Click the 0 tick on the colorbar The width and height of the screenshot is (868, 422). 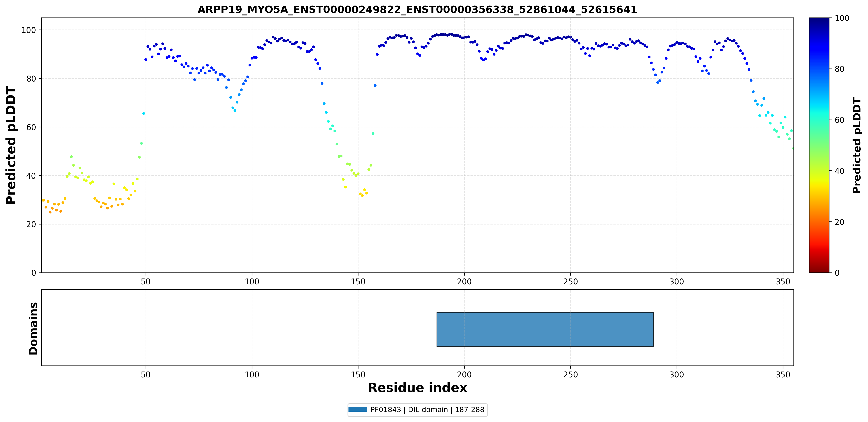tap(837, 273)
